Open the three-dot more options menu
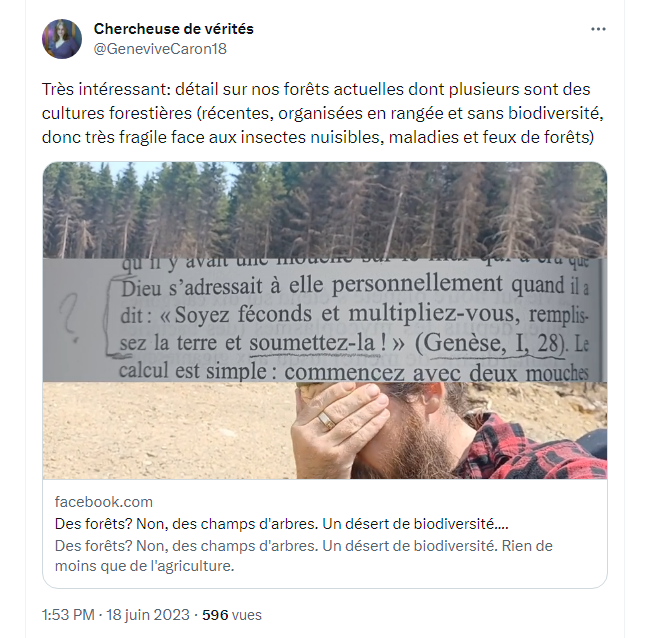649x638 pixels. pyautogui.click(x=598, y=29)
